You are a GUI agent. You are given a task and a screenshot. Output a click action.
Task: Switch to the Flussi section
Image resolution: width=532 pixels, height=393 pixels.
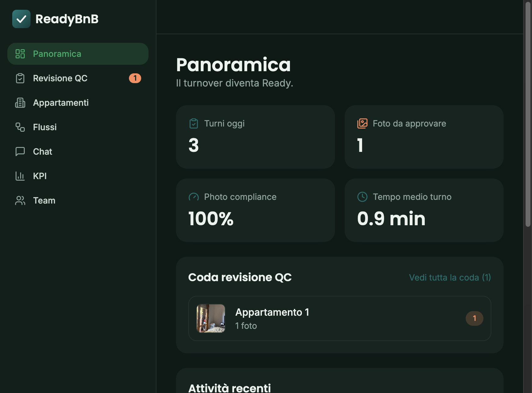[78, 127]
